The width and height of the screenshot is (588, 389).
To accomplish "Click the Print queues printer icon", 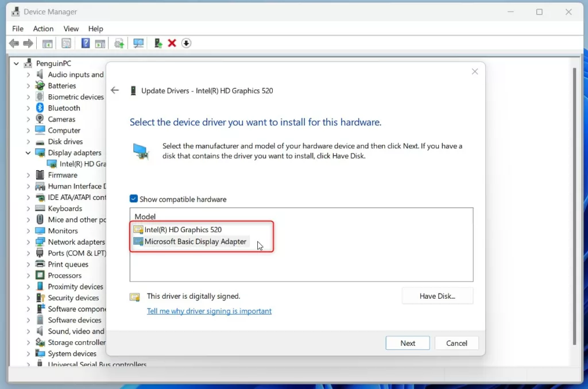I will (x=40, y=264).
